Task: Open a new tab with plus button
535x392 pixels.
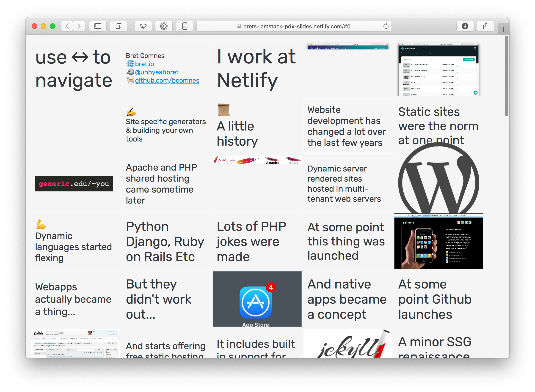Action: pyautogui.click(x=503, y=29)
